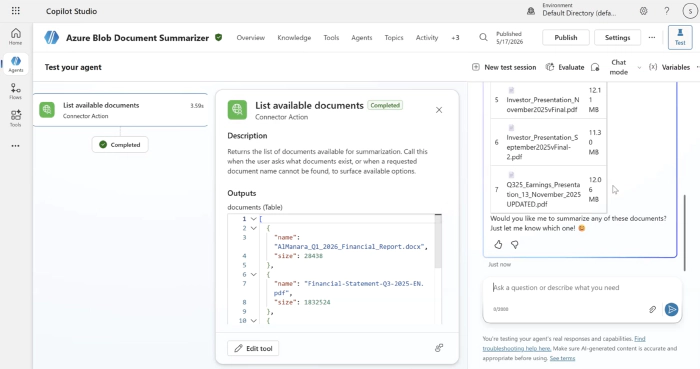This screenshot has height=369, width=700.
Task: Click Investor_Presentation_November2025vFinal.pdf file name
Action: pyautogui.click(x=543, y=105)
